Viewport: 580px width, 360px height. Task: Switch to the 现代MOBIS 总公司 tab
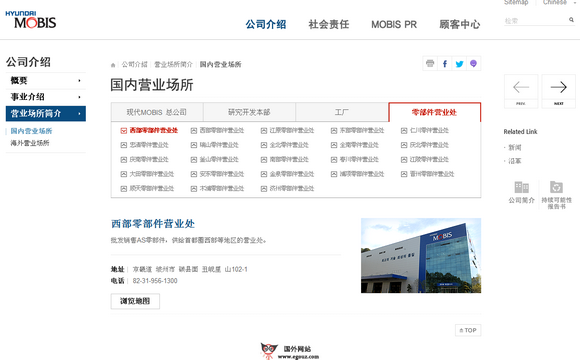157,112
